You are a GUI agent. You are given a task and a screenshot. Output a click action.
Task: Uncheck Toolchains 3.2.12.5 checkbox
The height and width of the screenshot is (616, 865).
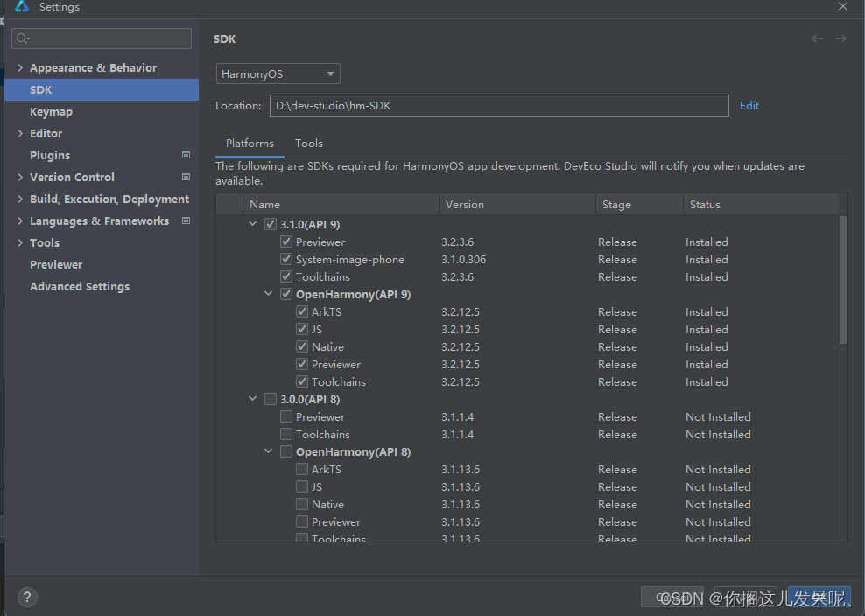click(302, 381)
